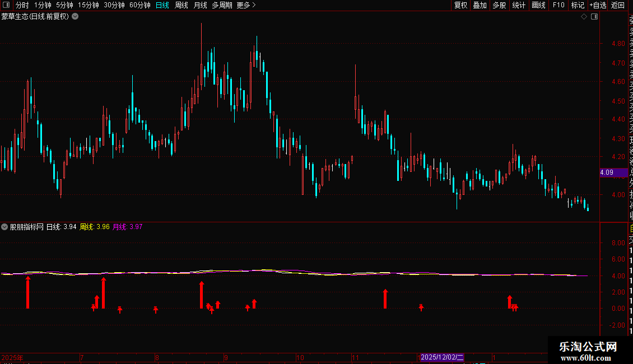Toggle the left sidebar panel icon
The height and width of the screenshot is (364, 633).
click(x=6, y=5)
